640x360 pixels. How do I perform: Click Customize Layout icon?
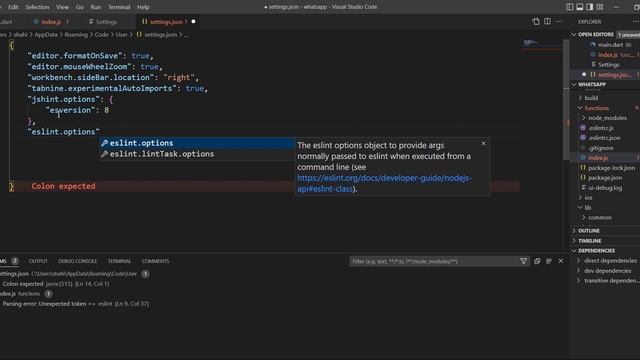click(x=600, y=7)
